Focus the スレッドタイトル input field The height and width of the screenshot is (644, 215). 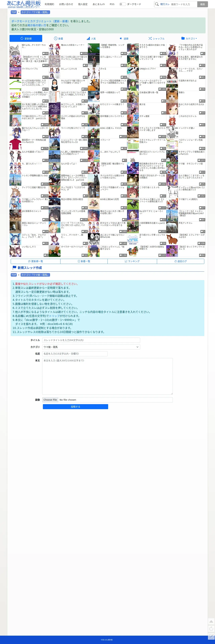[x=91, y=340]
